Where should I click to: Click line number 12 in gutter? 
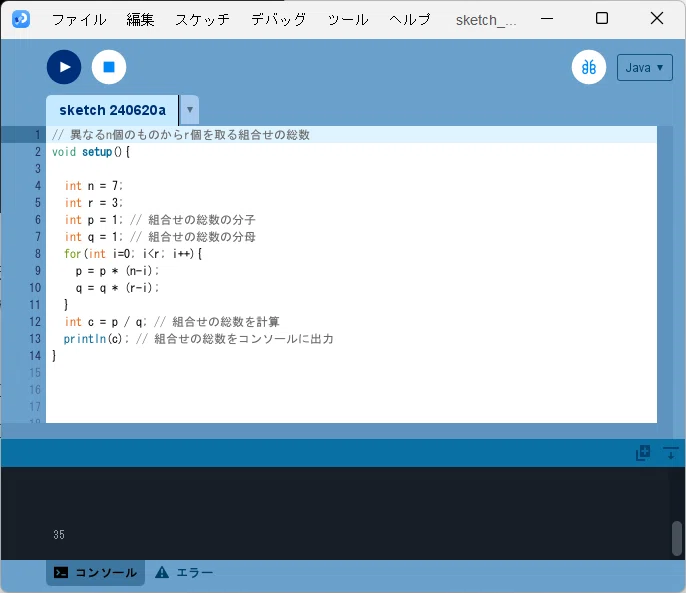(x=35, y=322)
